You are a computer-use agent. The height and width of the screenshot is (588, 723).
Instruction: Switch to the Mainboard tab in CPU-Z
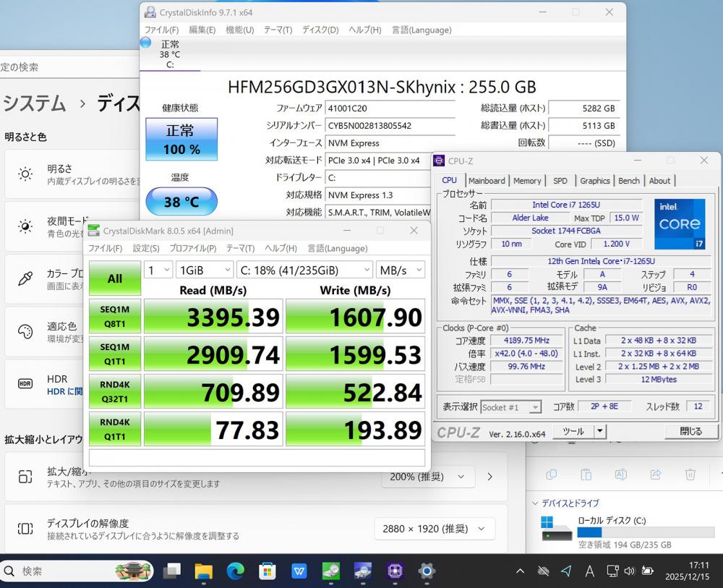pos(487,181)
